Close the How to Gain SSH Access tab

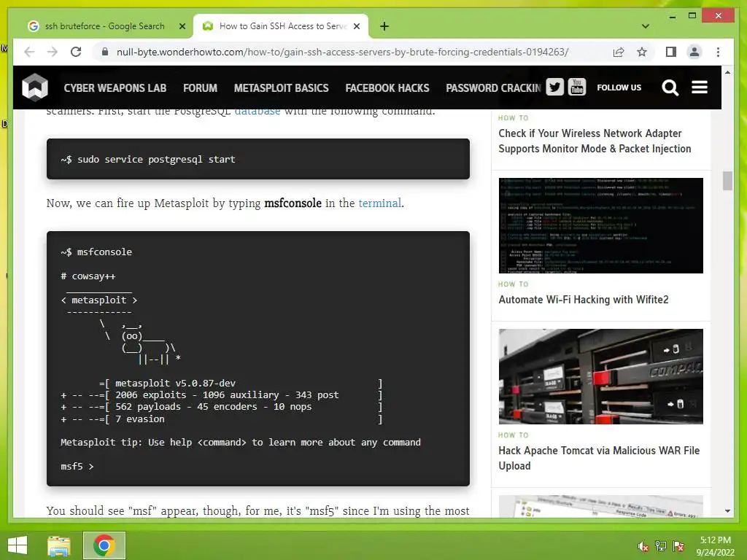tap(356, 26)
